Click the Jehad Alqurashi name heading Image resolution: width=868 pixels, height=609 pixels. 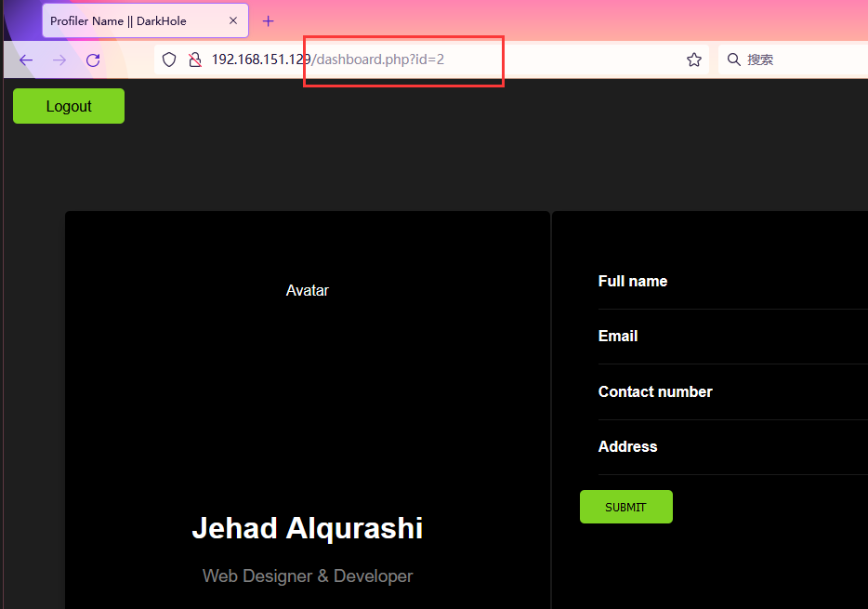[x=307, y=528]
